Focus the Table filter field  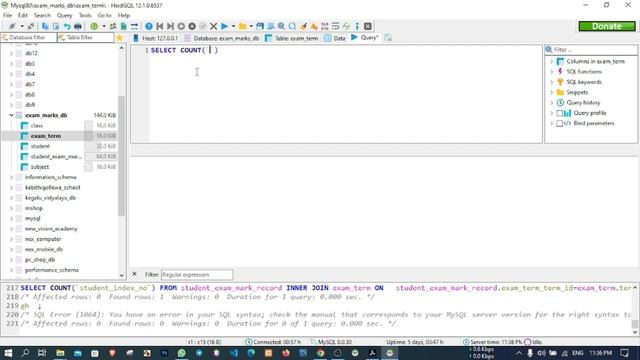85,38
